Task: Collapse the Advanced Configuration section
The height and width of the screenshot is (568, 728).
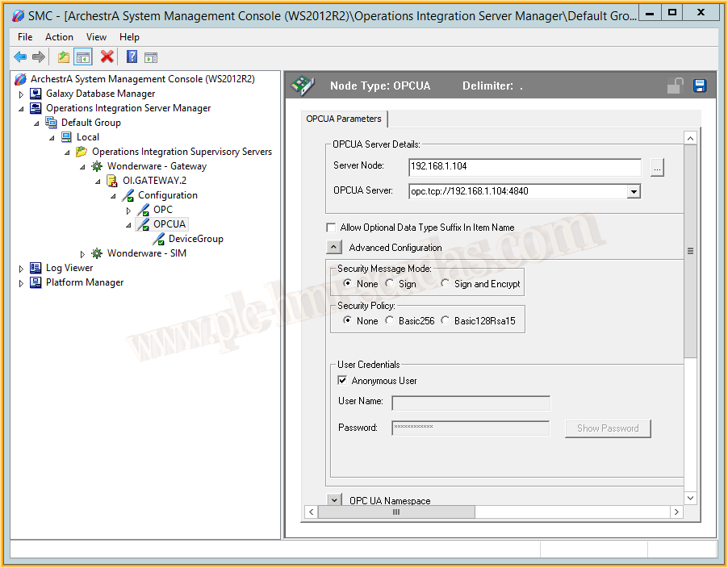Action: point(334,248)
